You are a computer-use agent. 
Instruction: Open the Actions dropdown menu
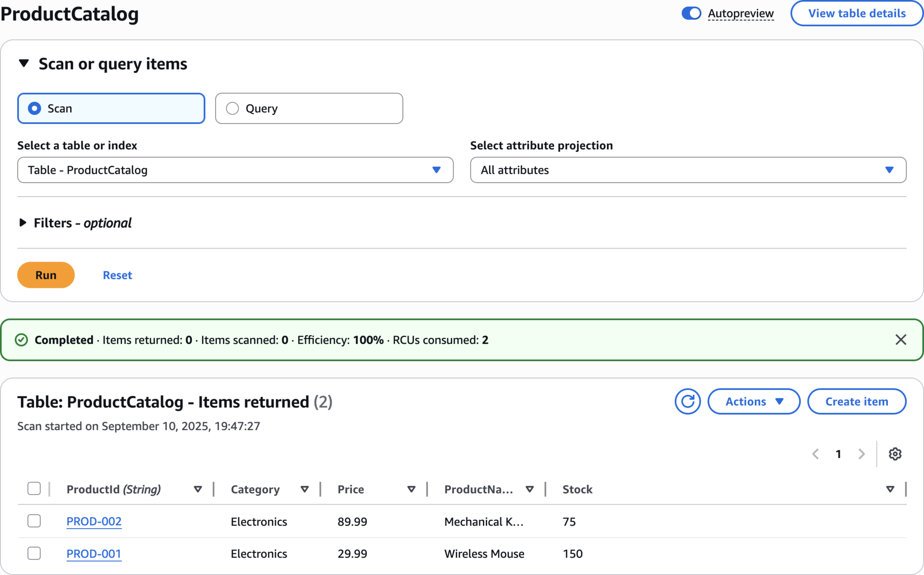click(754, 401)
